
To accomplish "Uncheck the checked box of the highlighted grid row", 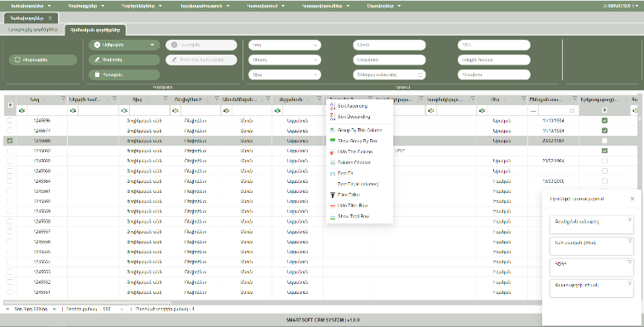I will coord(10,141).
